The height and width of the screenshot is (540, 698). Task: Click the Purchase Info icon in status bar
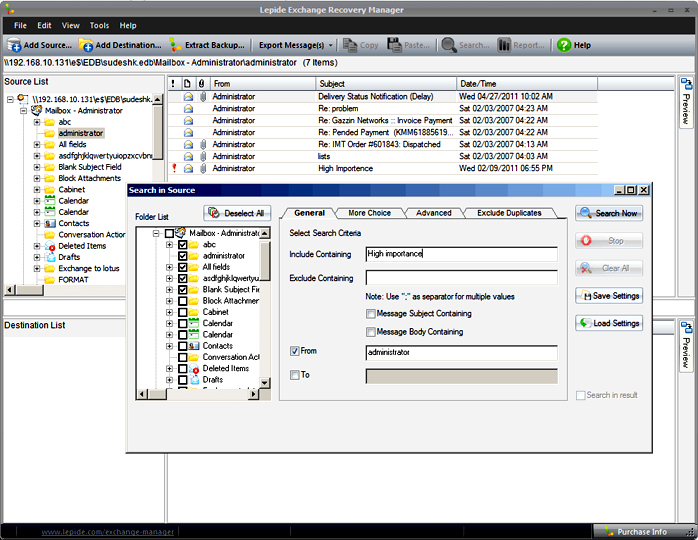(x=609, y=532)
